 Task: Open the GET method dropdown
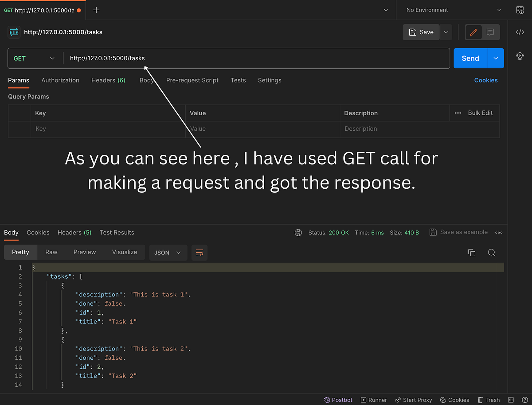pyautogui.click(x=34, y=58)
